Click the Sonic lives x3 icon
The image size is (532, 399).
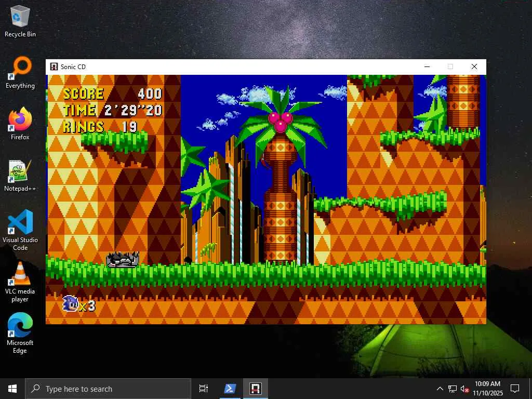point(79,303)
